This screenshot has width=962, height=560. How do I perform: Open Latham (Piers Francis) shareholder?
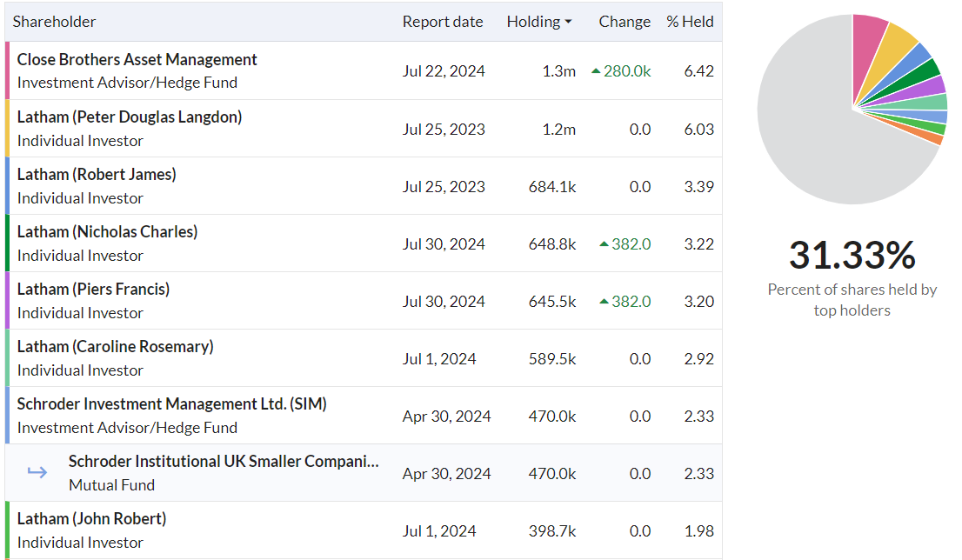[93, 290]
